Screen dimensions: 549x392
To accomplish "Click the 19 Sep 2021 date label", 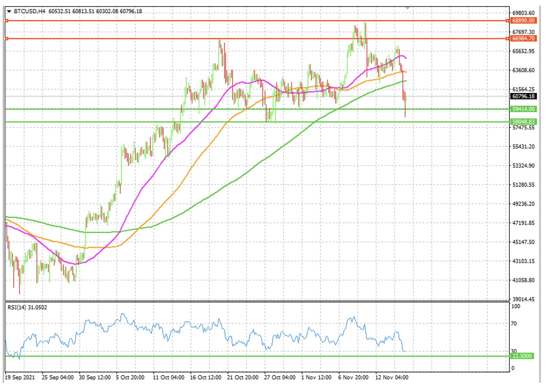I will point(20,377).
